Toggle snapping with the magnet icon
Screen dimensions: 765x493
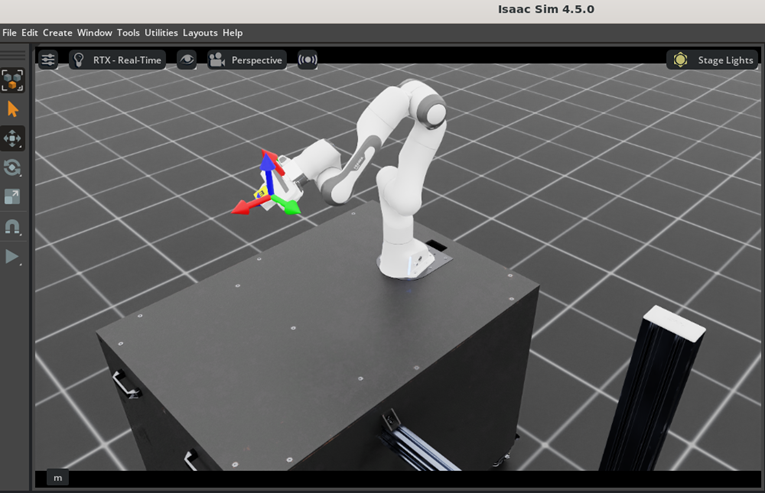point(13,227)
